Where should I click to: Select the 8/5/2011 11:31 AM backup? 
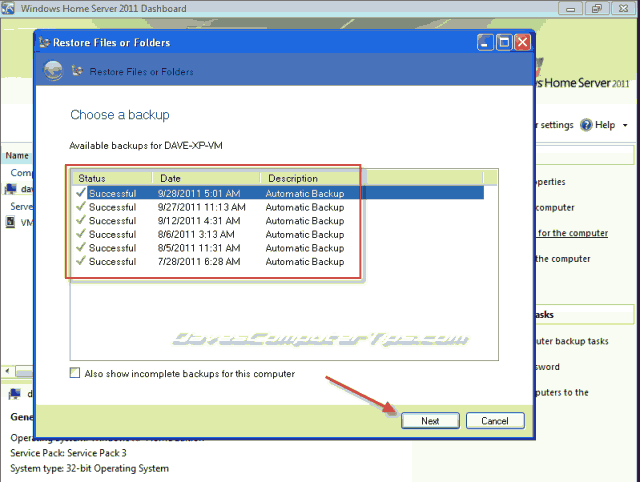click(278, 248)
